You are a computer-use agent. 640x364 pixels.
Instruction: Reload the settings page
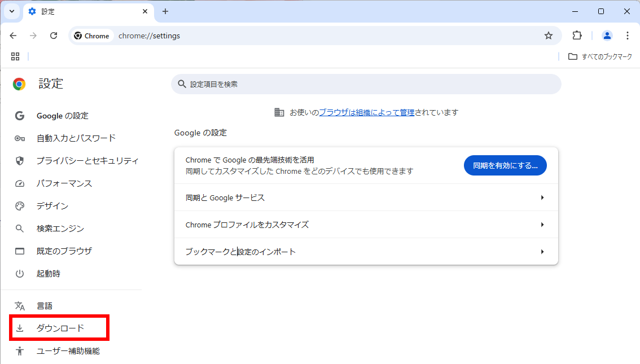54,36
